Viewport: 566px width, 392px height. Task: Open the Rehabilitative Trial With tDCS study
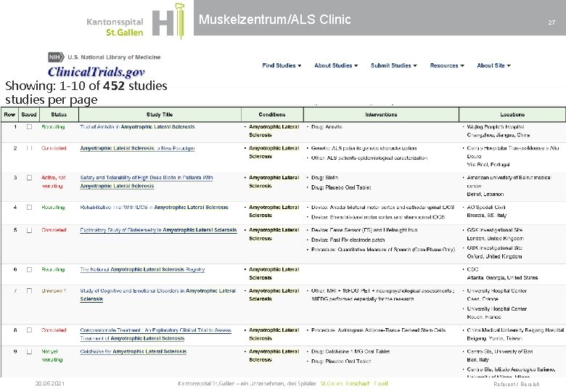tap(154, 207)
